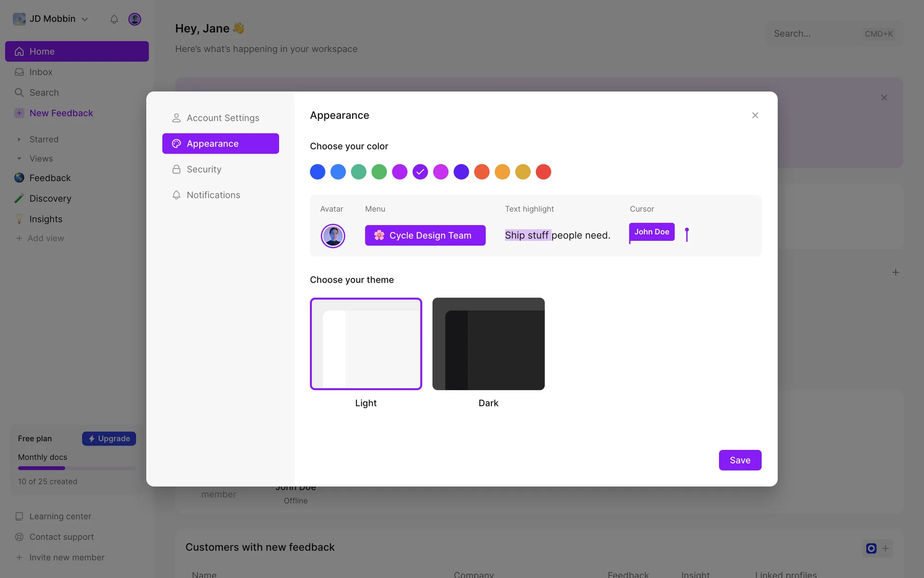Viewport: 924px width, 578px height.
Task: Click the Learning center book icon
Action: pyautogui.click(x=19, y=516)
